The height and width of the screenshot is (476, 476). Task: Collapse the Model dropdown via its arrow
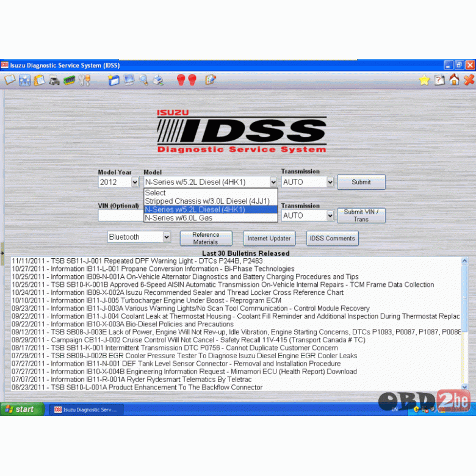coord(273,182)
